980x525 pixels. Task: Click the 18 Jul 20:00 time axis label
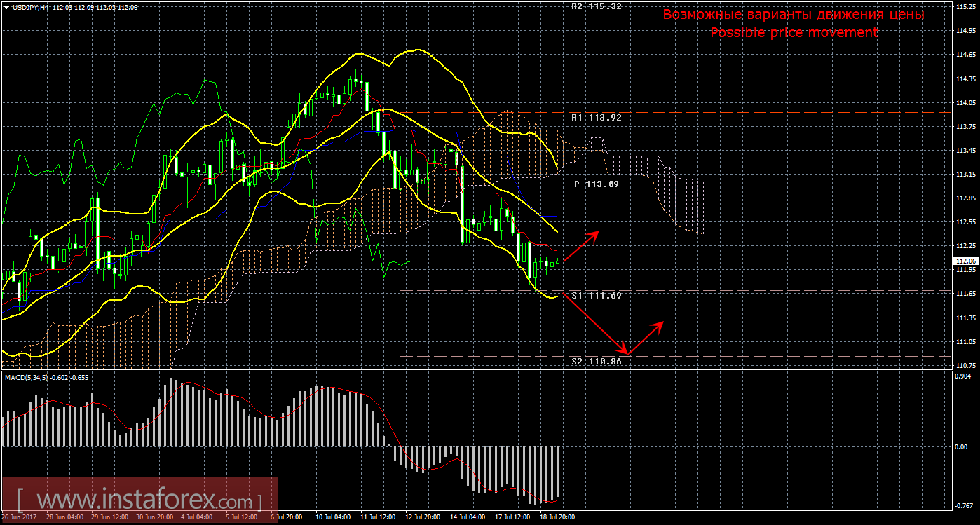pos(556,517)
